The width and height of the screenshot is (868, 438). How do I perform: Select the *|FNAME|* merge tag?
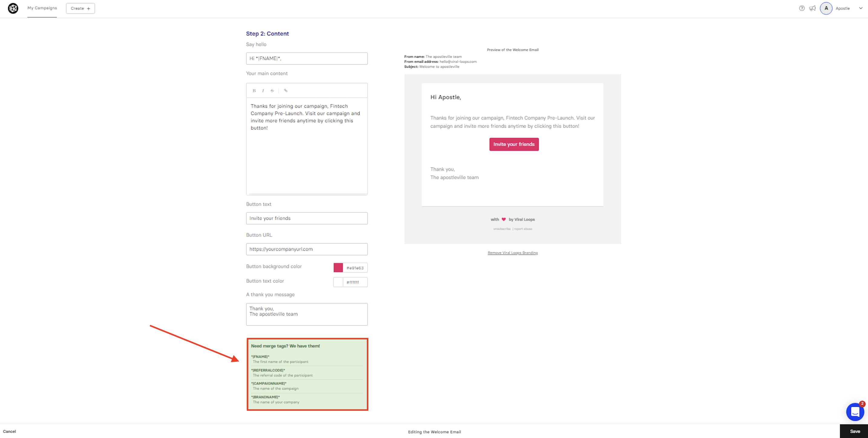(260, 356)
